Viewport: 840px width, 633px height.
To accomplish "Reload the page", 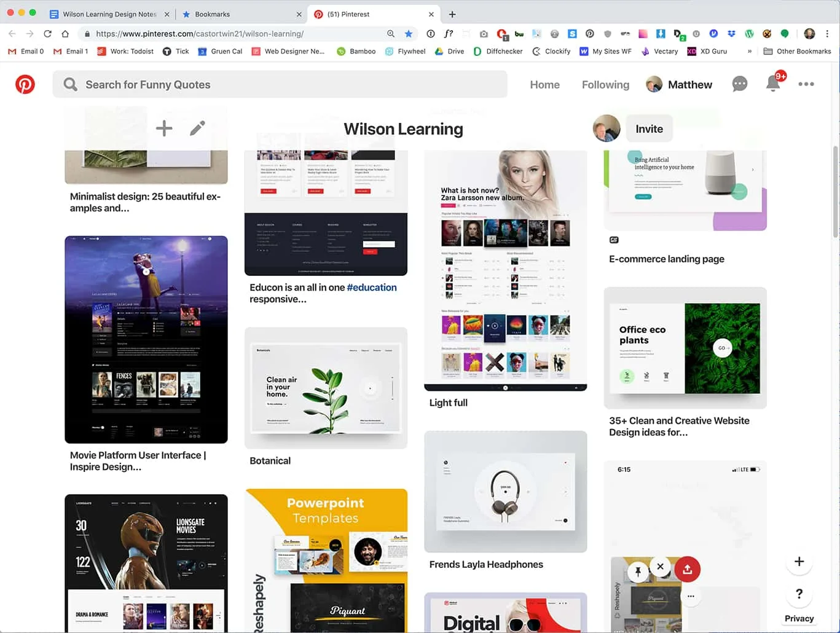I will pyautogui.click(x=47, y=34).
